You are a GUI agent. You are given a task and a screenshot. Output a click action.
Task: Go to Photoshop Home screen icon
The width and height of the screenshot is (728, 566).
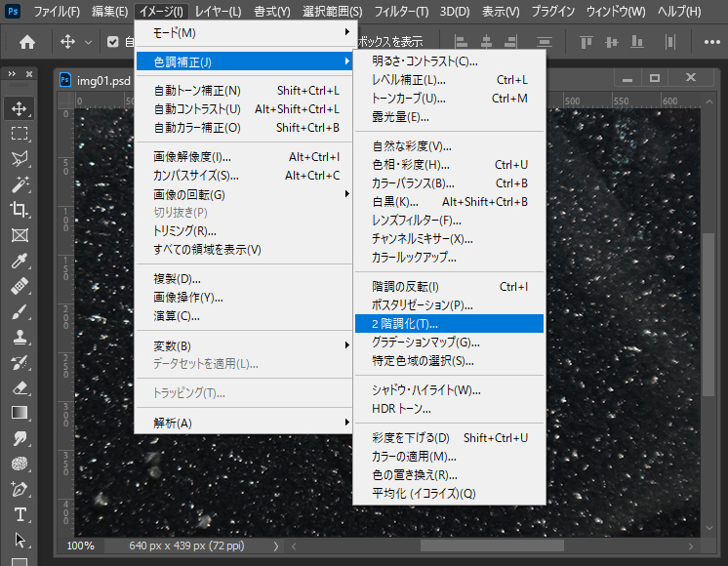27,42
